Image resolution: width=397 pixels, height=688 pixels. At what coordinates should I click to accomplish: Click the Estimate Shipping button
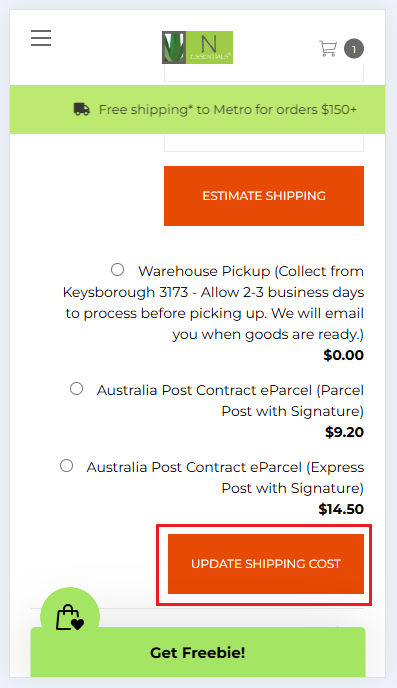click(x=264, y=196)
